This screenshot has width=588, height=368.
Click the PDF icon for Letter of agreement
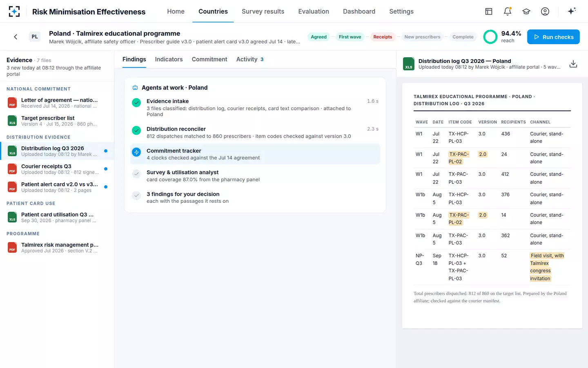tap(12, 103)
